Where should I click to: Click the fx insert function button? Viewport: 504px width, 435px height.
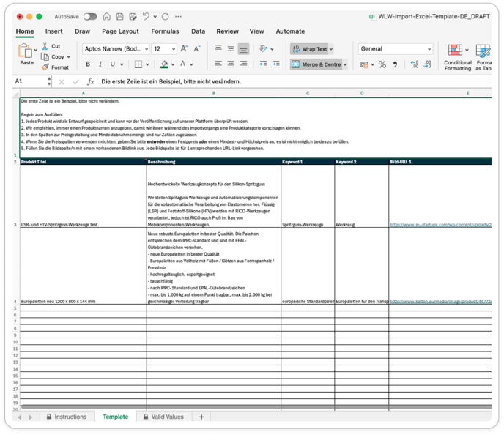click(x=91, y=81)
